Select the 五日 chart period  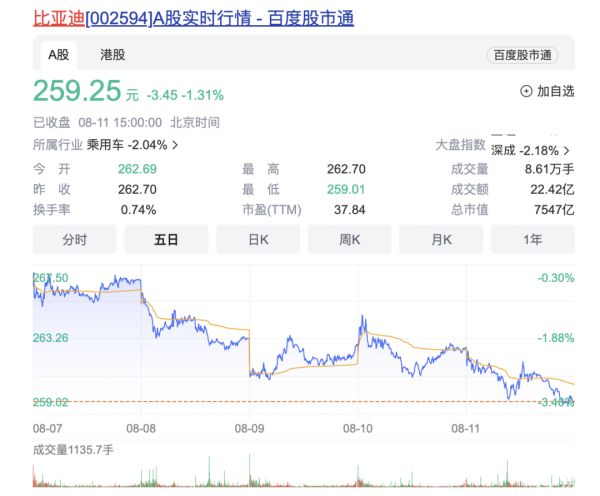pyautogui.click(x=166, y=240)
